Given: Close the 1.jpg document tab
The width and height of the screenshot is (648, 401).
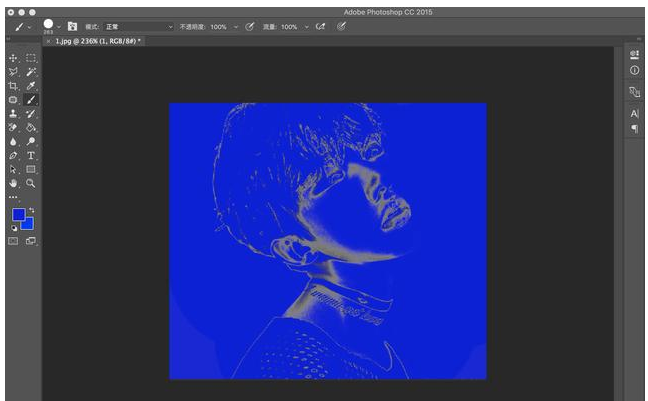Looking at the screenshot, I should [x=48, y=41].
